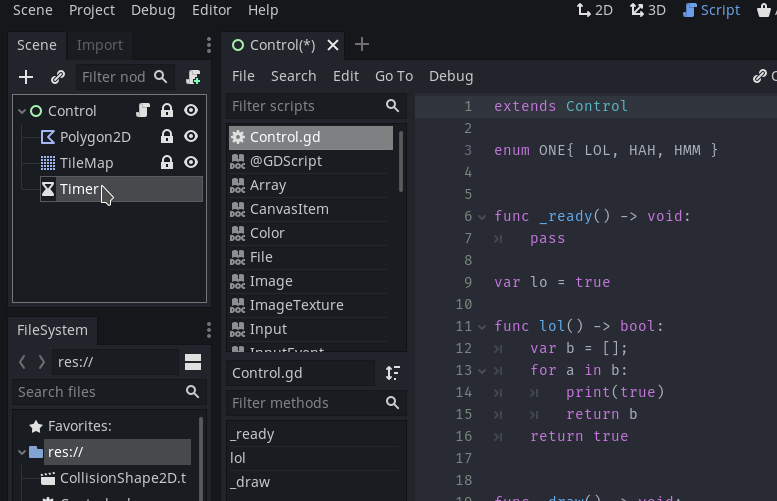Viewport: 777px width, 501px height.
Task: Click the script list scrollbar
Action: [401, 161]
